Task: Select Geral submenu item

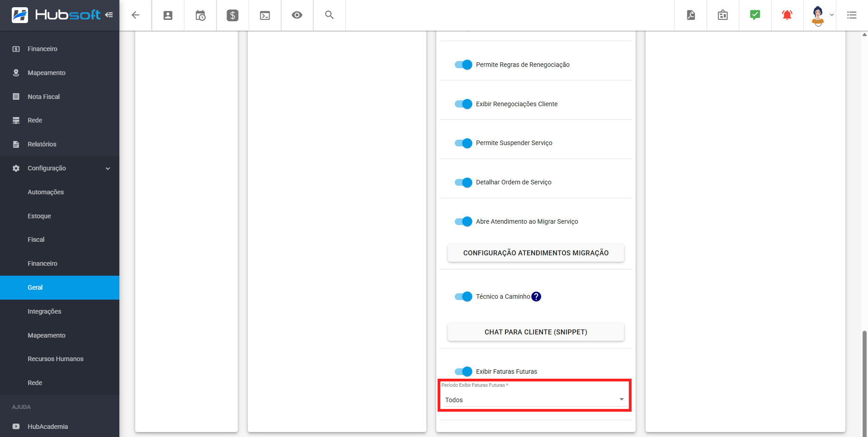Action: [x=60, y=287]
